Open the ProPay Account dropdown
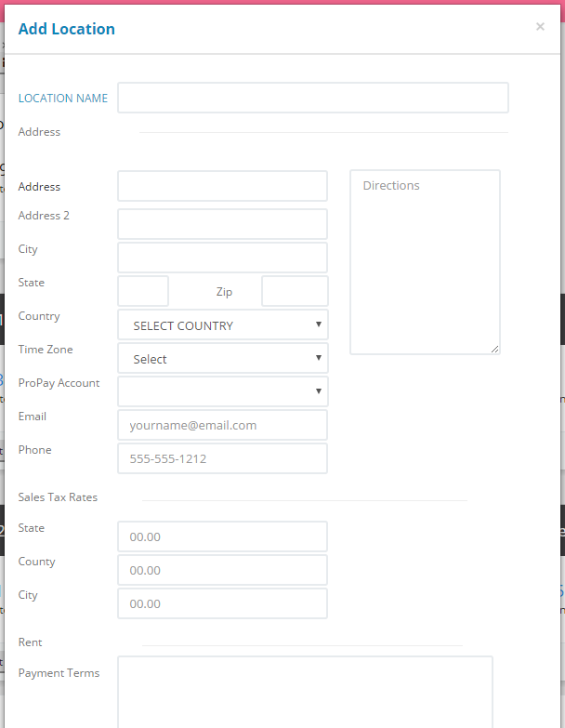The height and width of the screenshot is (728, 565). tap(222, 391)
